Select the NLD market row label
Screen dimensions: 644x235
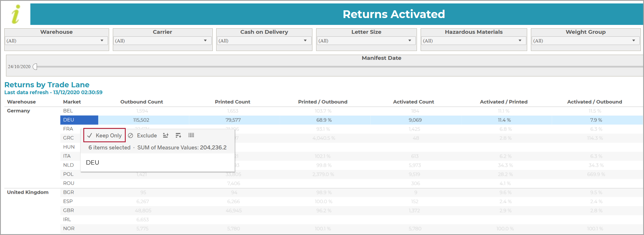click(x=68, y=165)
